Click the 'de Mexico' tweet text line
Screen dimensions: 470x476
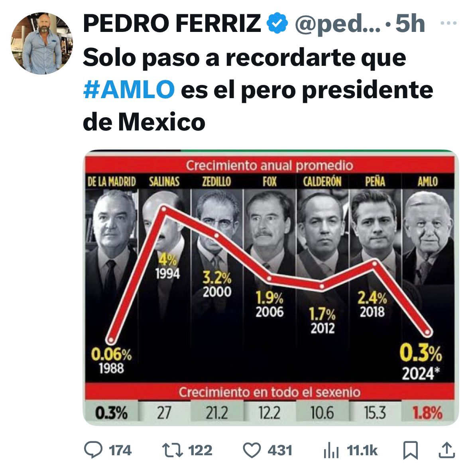144,122
